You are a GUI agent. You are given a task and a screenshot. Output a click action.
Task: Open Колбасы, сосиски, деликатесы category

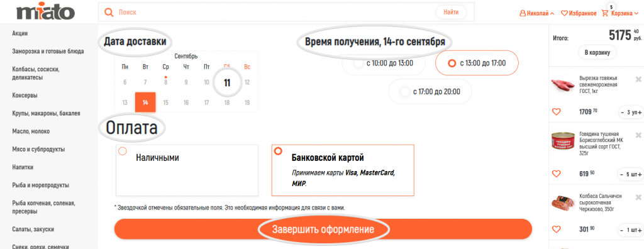(36, 73)
